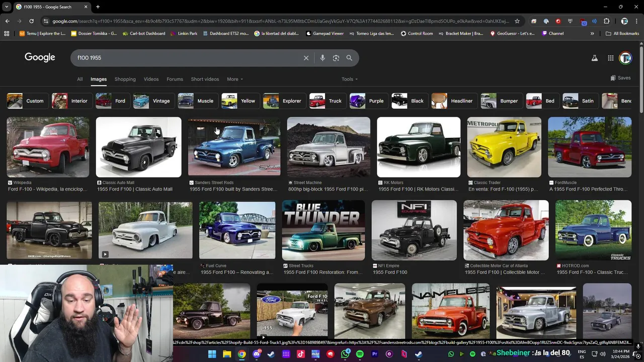Viewport: 644px width, 362px height.
Task: Start voice search with the microphone icon
Action: (x=323, y=58)
